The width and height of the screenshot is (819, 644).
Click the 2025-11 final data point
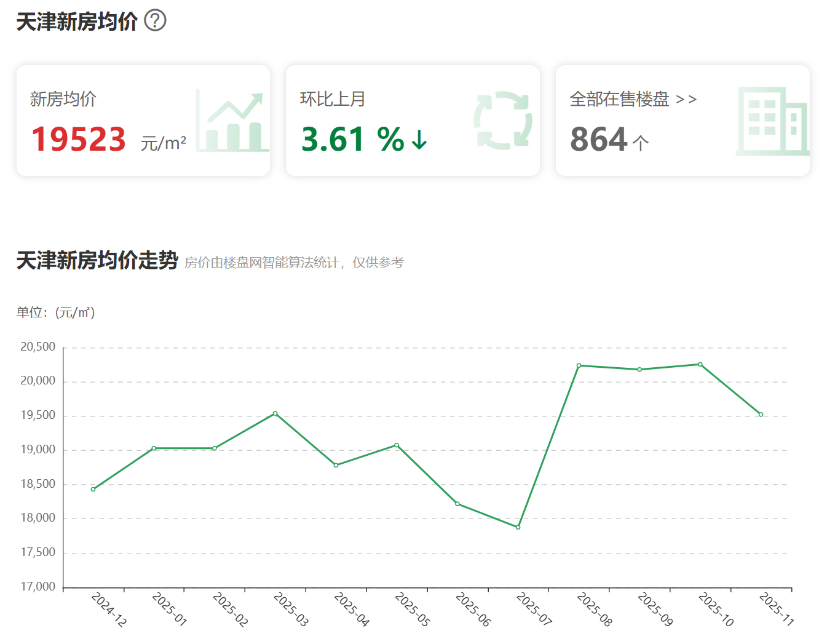(761, 415)
